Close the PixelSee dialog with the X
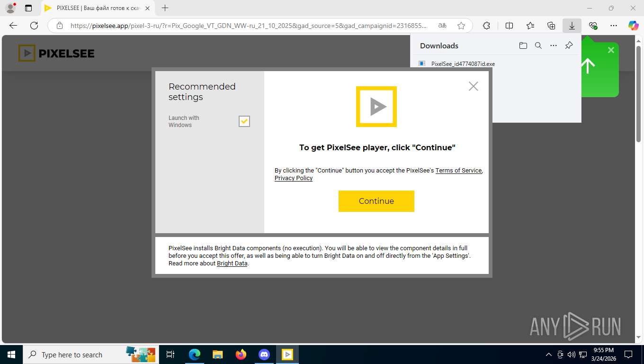The height and width of the screenshot is (364, 644). pyautogui.click(x=473, y=86)
